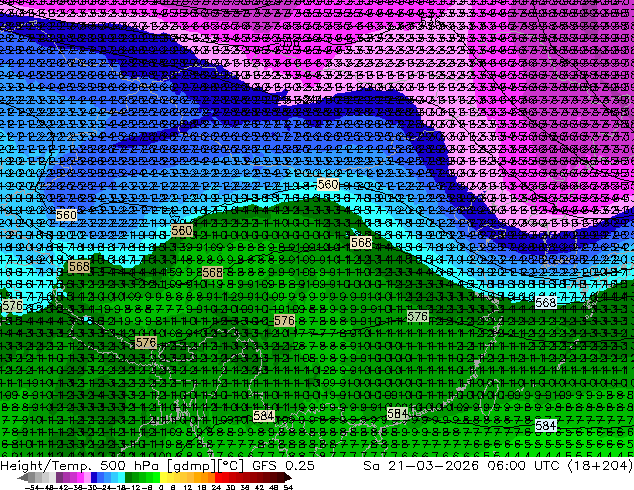Click the legend tick label reading 42
634x490 pixels.
coord(259,488)
